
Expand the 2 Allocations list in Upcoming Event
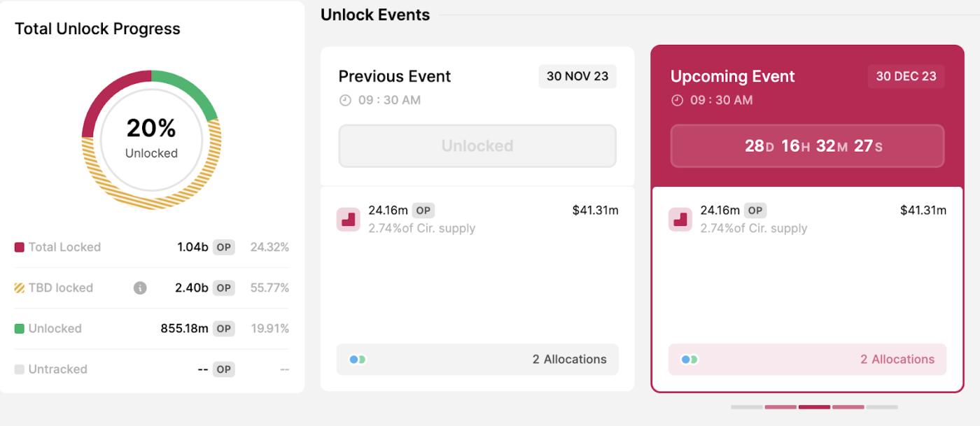897,359
